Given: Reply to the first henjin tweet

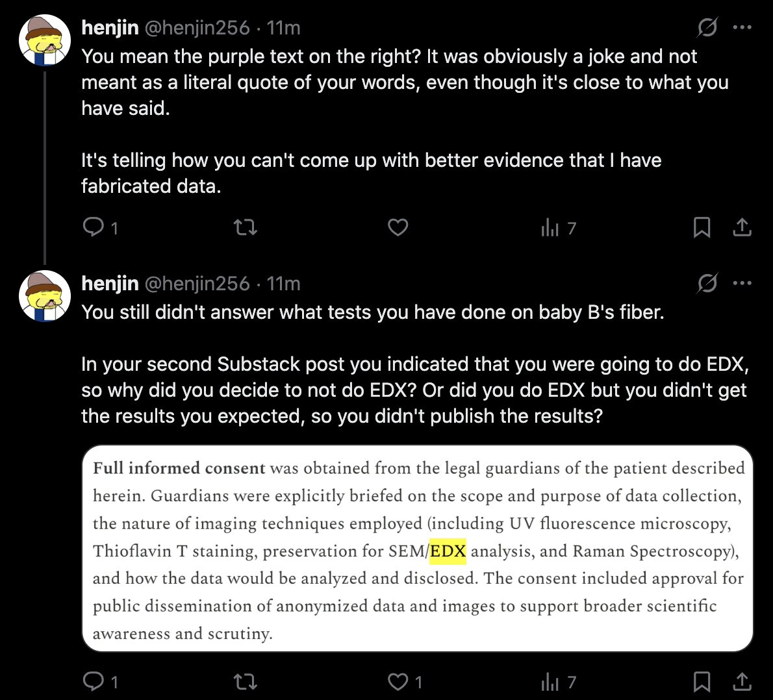Looking at the screenshot, I should [x=94, y=227].
